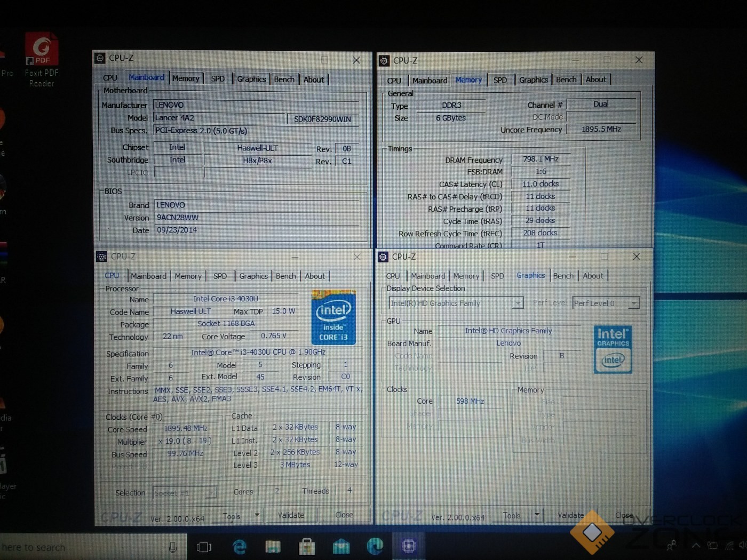Click the Intel Core i3 logo in CPU window
This screenshot has height=560, width=747.
click(333, 317)
